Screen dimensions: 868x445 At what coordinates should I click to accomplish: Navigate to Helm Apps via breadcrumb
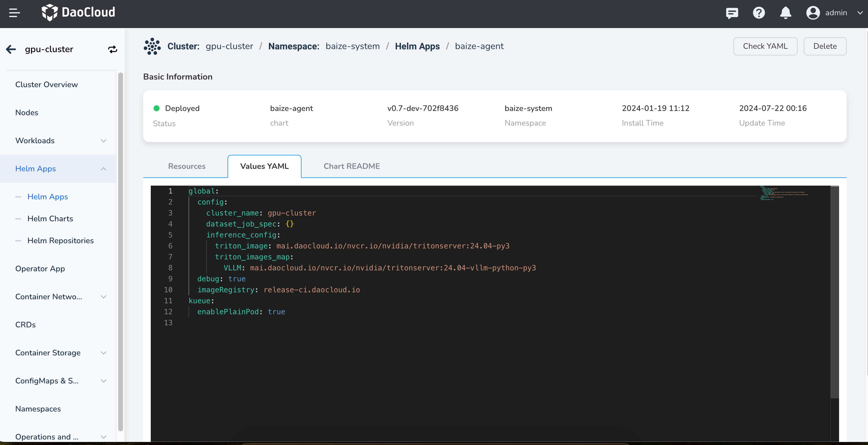(417, 46)
